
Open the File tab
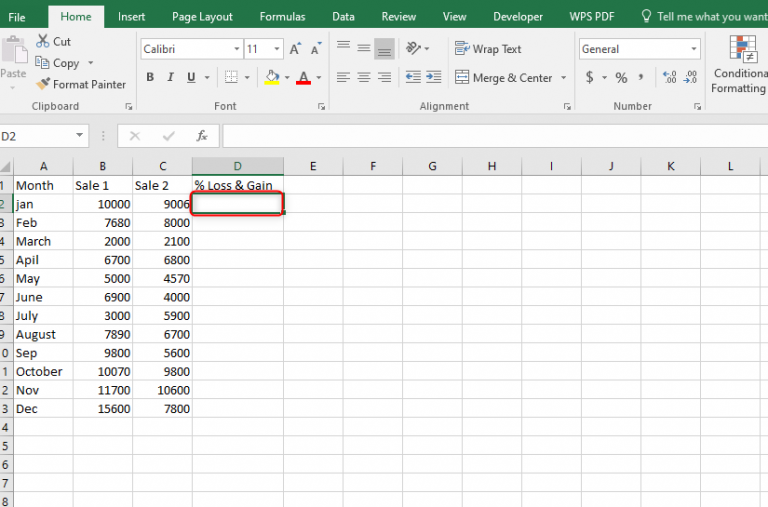coord(17,17)
